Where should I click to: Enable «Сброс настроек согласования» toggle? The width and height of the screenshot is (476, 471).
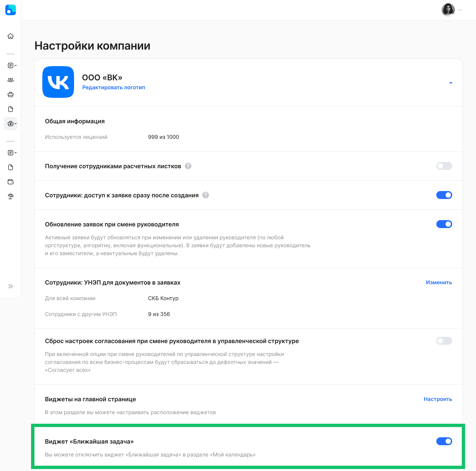[444, 341]
